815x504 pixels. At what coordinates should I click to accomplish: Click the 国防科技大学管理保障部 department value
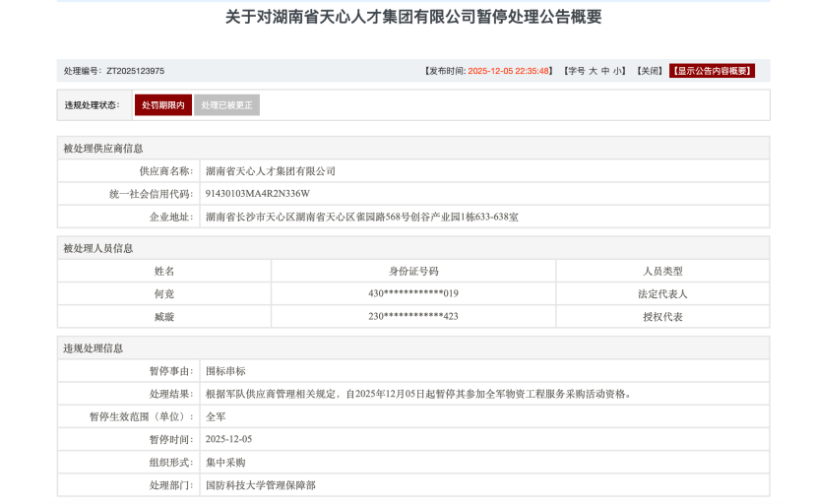click(x=260, y=485)
